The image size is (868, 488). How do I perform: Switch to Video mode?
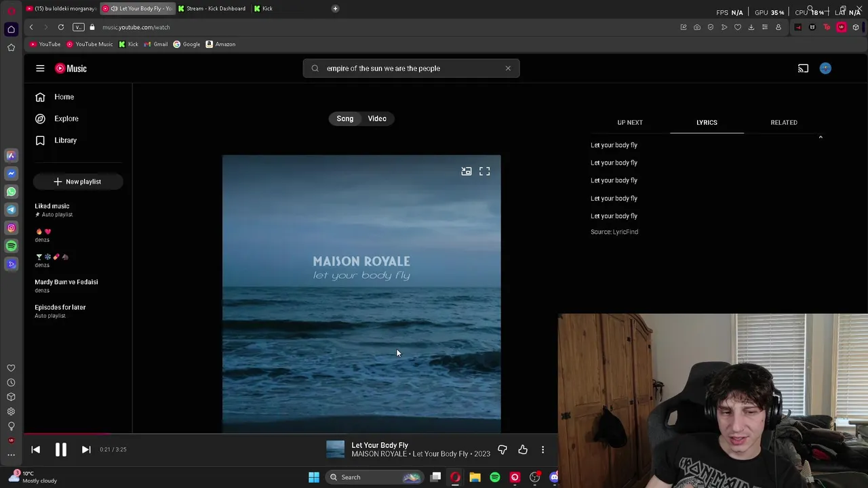(377, 119)
